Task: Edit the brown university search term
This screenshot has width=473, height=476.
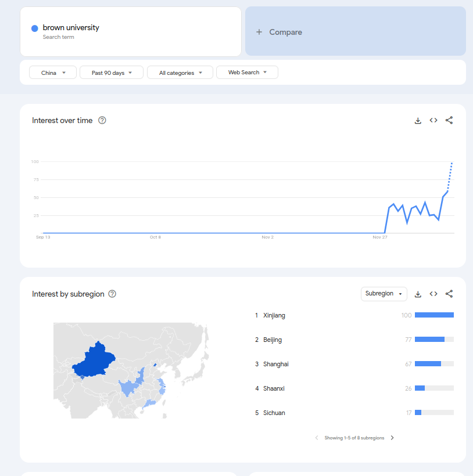Action: click(x=131, y=31)
